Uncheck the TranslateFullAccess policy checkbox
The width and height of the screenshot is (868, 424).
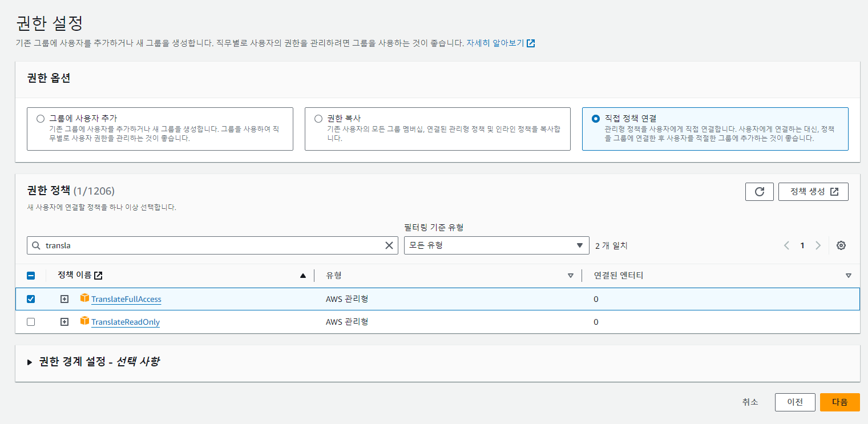click(31, 299)
